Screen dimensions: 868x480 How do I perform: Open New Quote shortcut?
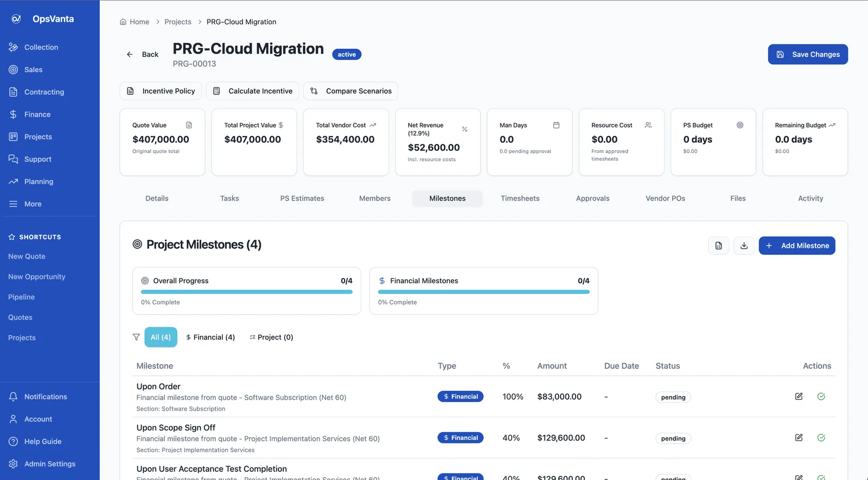click(27, 257)
